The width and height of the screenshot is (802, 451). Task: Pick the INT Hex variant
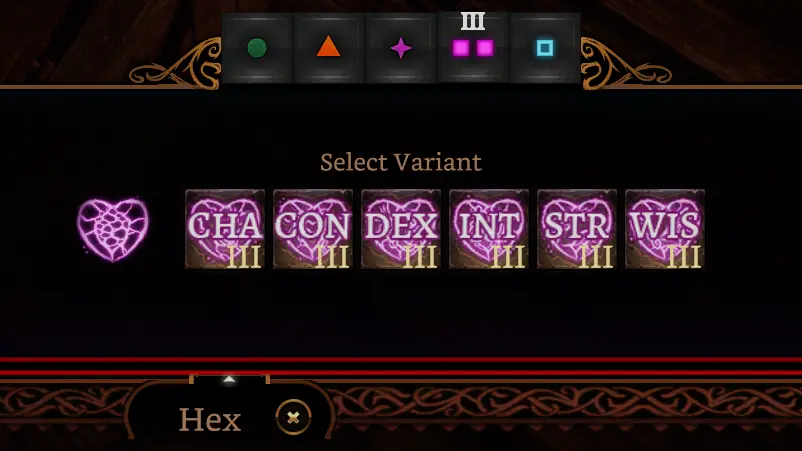point(489,229)
